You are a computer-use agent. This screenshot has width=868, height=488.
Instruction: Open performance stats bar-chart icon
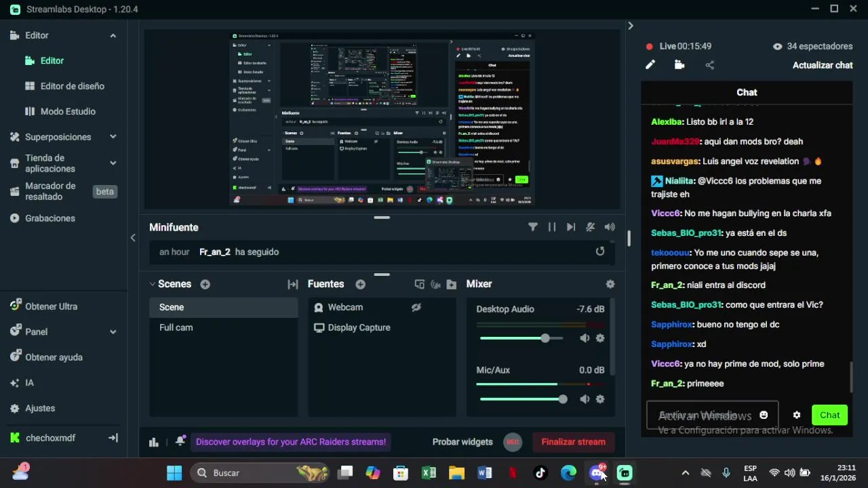(154, 442)
